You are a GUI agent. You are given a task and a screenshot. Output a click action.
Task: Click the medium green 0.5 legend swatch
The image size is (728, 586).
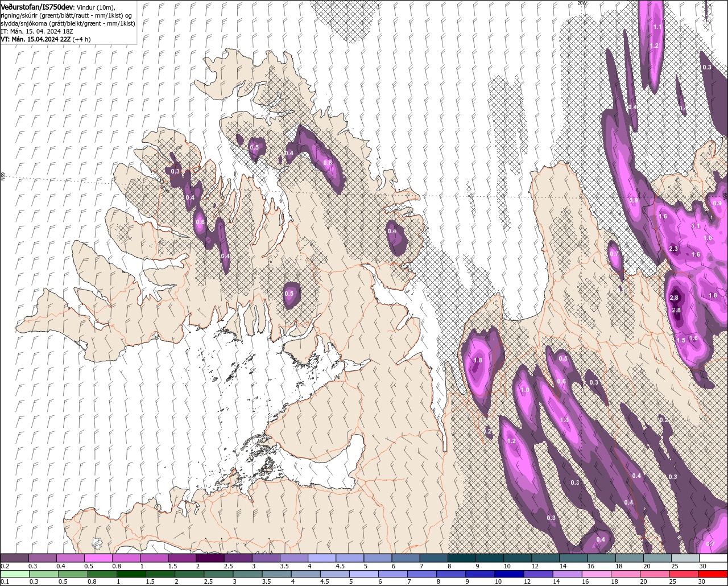pos(73,574)
